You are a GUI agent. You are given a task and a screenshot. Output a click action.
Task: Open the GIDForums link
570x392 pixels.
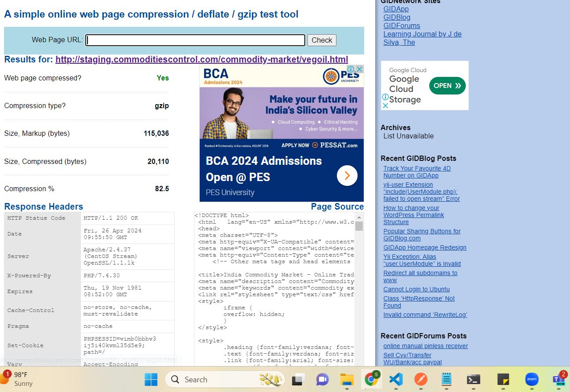coord(402,25)
